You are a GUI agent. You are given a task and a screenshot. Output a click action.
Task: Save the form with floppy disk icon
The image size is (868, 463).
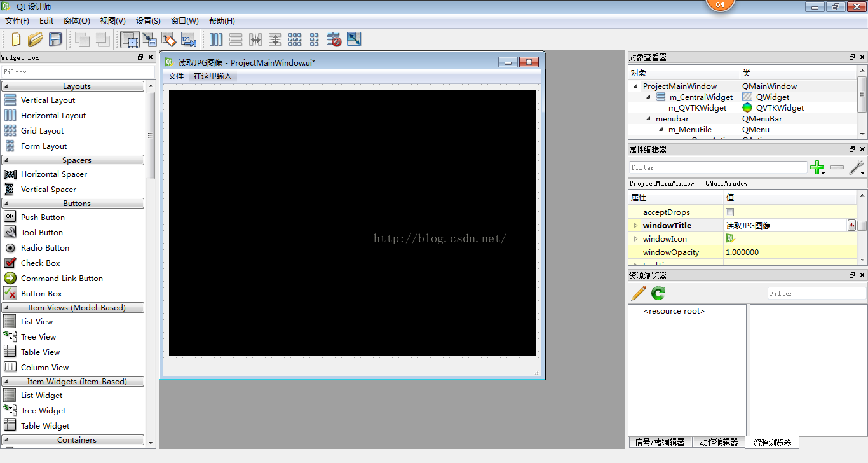pyautogui.click(x=55, y=39)
